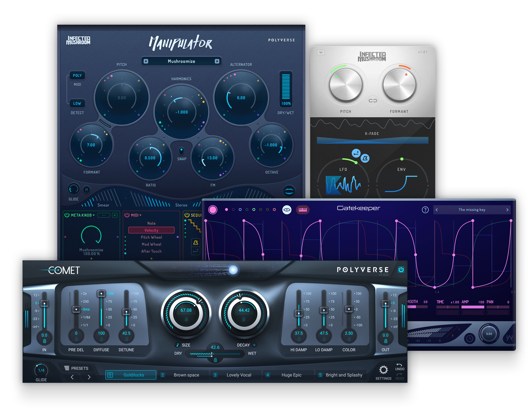Open MIDI section dropdown arrow
Screen dimensions: 532x414
141,215
